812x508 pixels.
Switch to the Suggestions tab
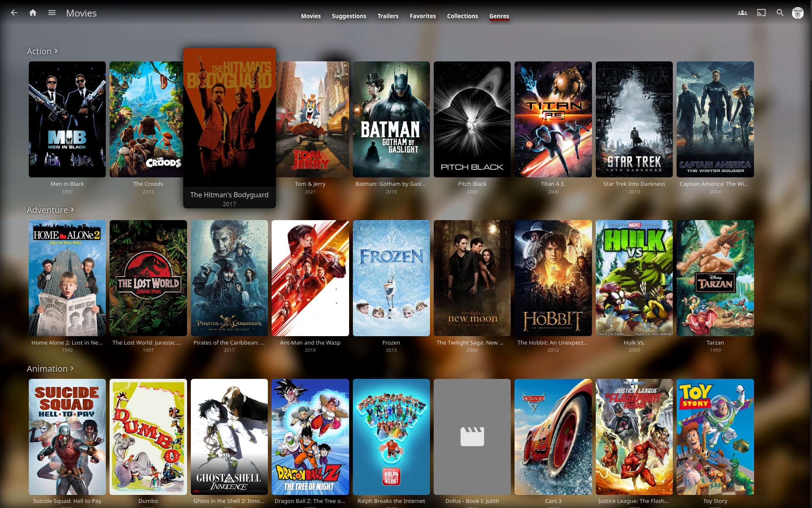pos(349,16)
